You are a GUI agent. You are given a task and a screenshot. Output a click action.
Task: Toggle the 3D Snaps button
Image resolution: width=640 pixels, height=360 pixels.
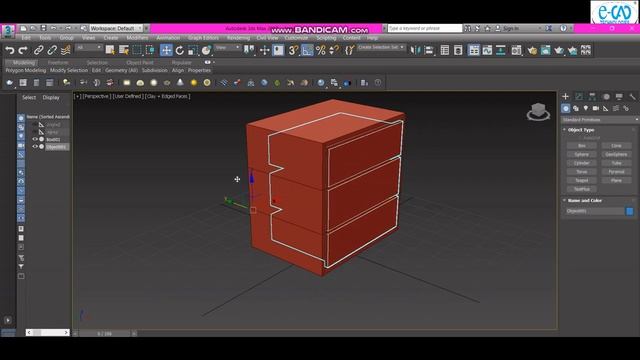click(x=293, y=50)
